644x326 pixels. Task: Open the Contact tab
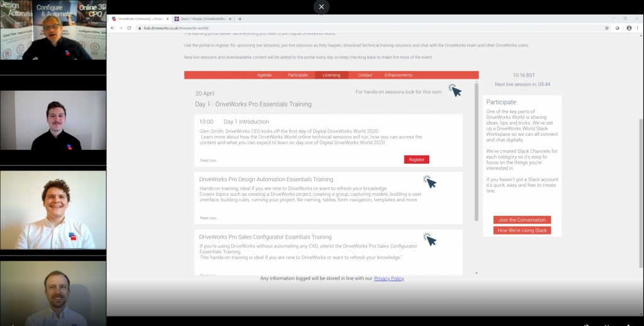tap(365, 76)
